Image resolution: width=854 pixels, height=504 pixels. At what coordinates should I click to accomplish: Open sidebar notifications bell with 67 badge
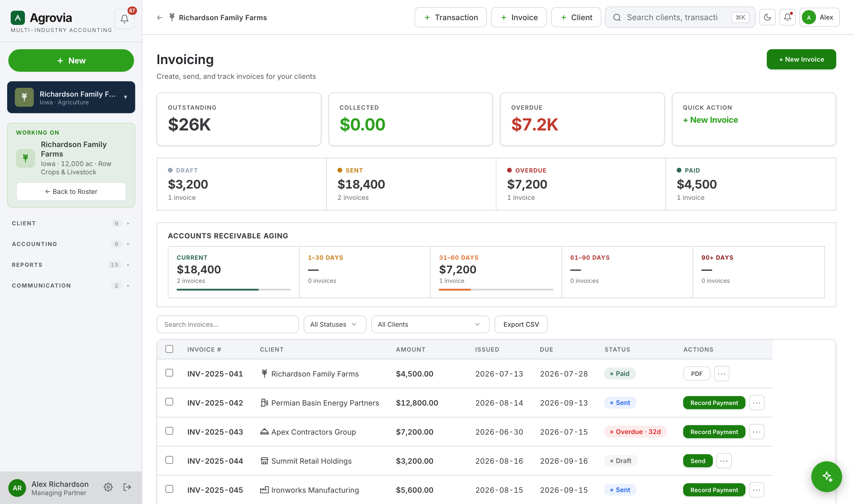(125, 19)
